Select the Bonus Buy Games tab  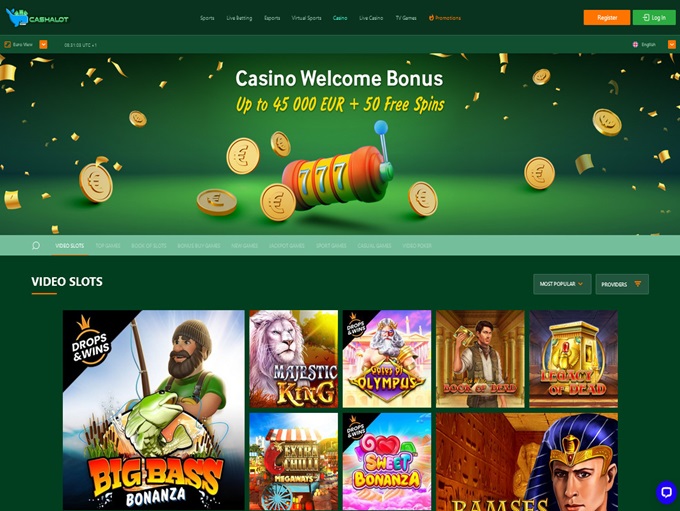point(199,246)
